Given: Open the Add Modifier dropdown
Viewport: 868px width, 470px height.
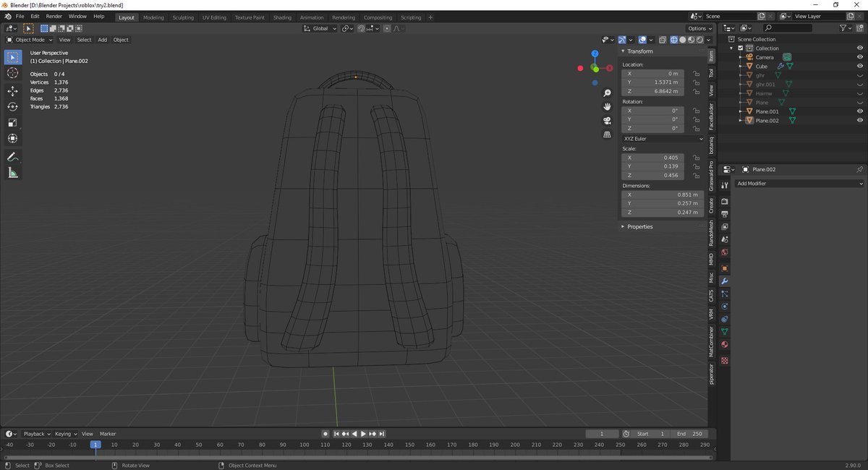Looking at the screenshot, I should 799,183.
